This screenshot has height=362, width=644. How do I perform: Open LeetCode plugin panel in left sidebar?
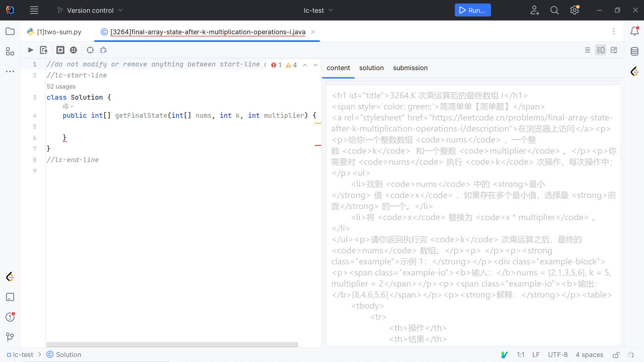pos(10,277)
